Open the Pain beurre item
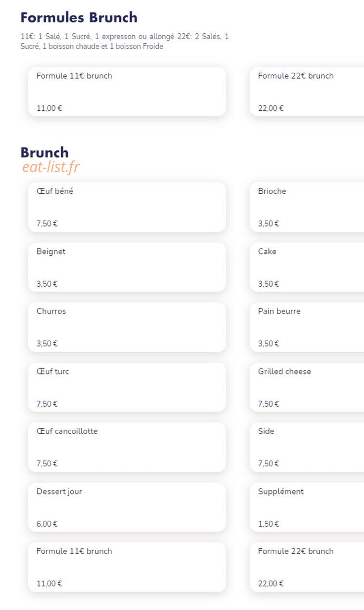364x610 pixels. click(307, 327)
